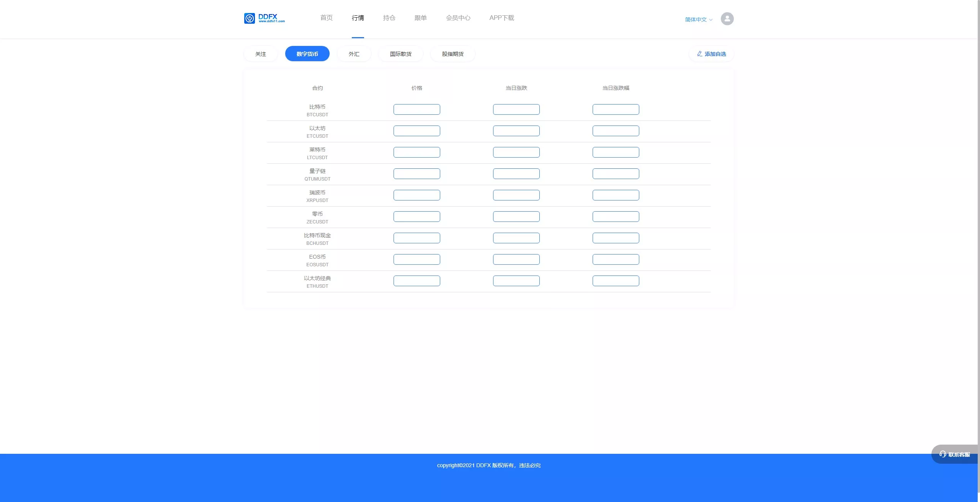Switch to the 外汇 tab

[x=354, y=54]
